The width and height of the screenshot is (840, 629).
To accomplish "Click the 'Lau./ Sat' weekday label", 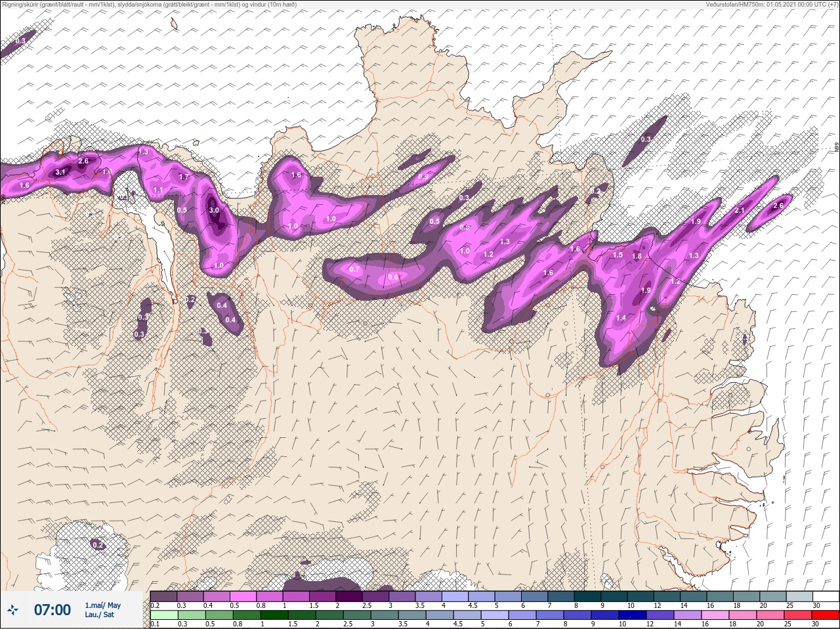I will click(99, 615).
